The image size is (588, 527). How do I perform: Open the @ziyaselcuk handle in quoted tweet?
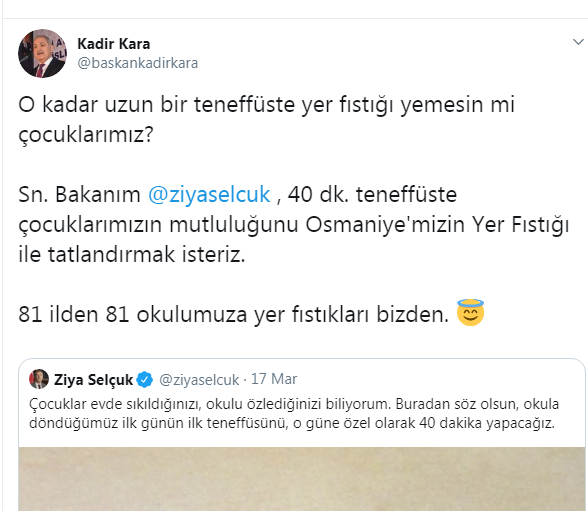pos(199,380)
